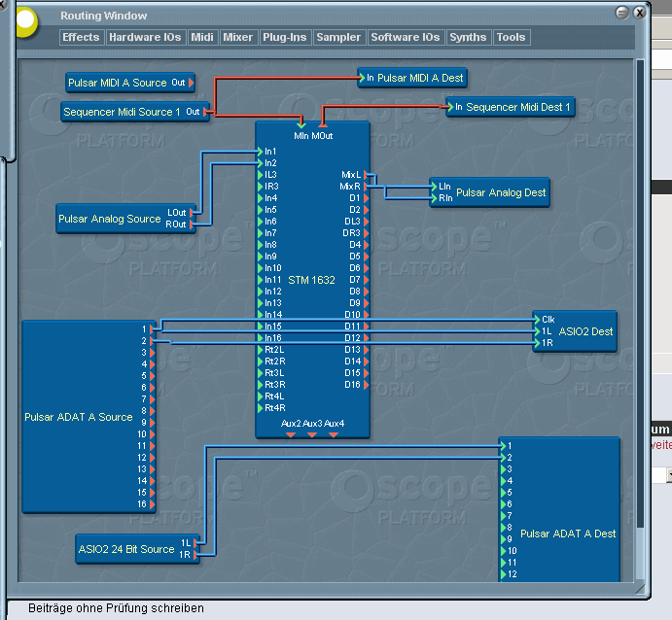Click the RIn port of Pulsar Analog Dest

coord(434,198)
